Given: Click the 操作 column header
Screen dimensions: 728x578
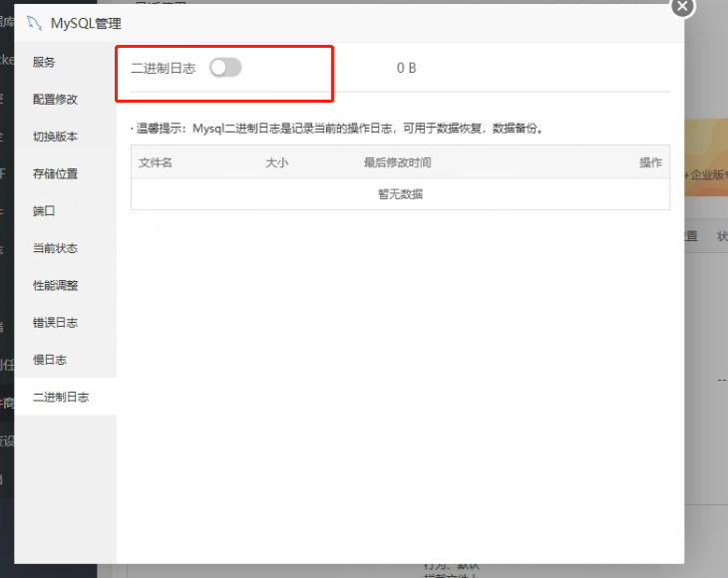Looking at the screenshot, I should 650,162.
